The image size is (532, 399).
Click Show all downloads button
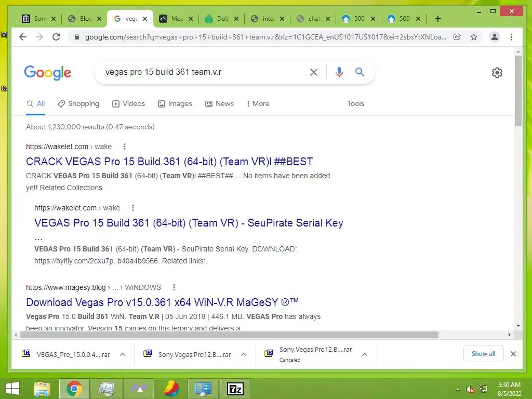pyautogui.click(x=484, y=354)
